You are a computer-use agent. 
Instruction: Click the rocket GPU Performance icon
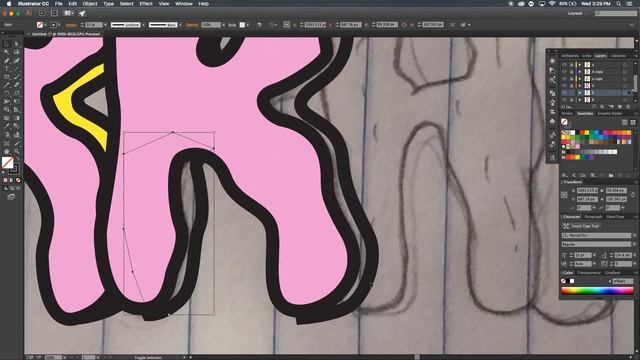click(82, 13)
